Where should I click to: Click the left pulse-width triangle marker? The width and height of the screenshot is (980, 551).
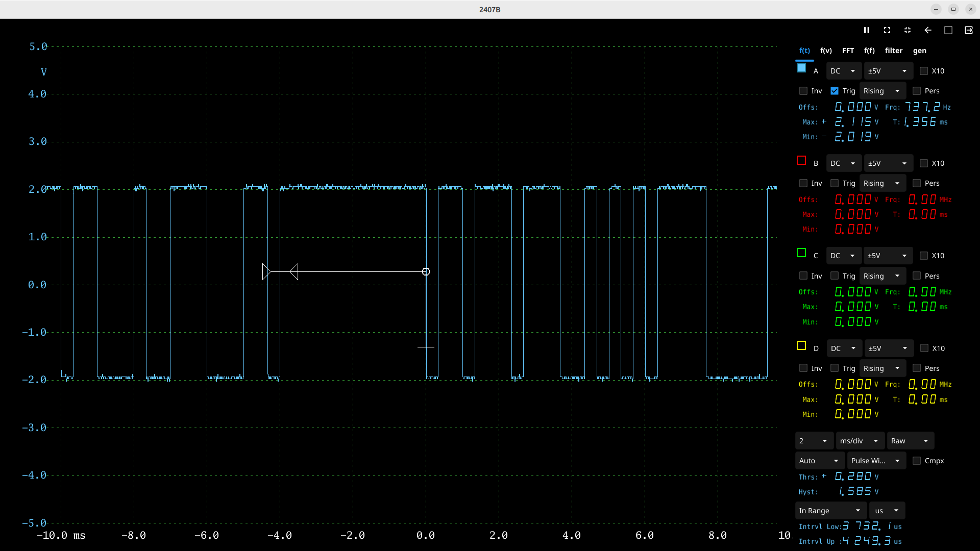point(266,272)
